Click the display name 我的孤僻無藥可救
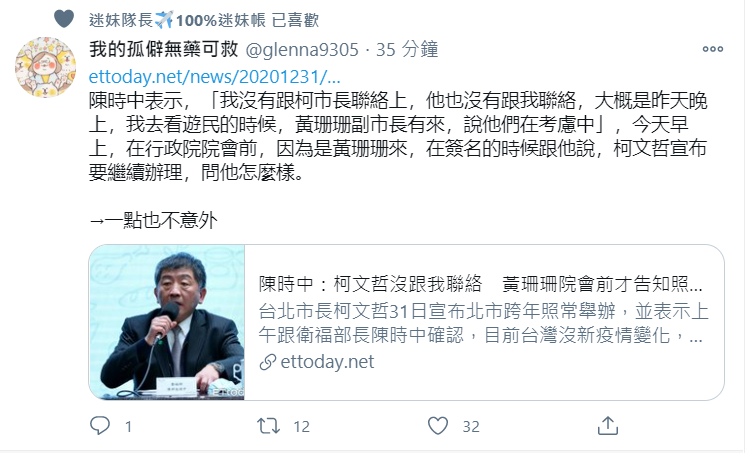Image resolution: width=752 pixels, height=453 pixels. click(164, 49)
